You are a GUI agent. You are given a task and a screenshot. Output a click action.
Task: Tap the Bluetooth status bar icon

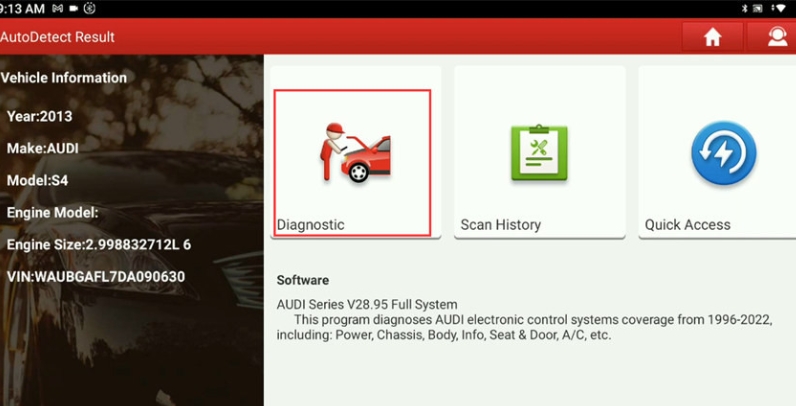(744, 8)
